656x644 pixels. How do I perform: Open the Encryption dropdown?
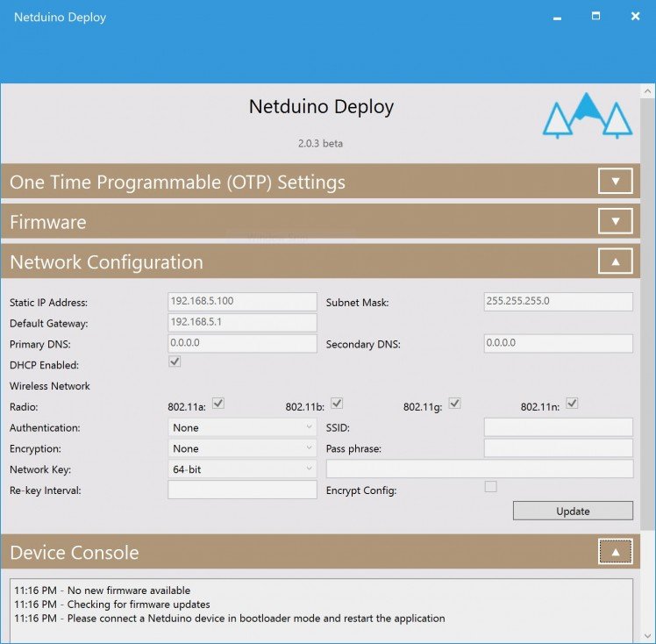click(242, 448)
